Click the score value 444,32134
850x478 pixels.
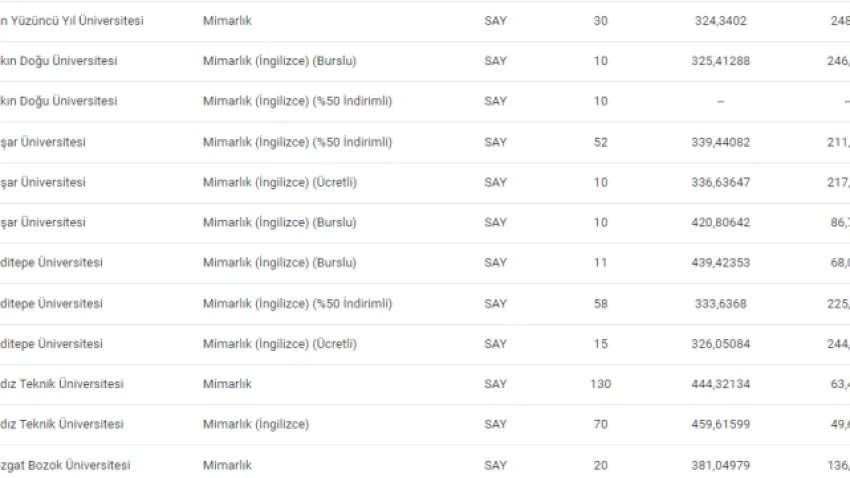[720, 384]
